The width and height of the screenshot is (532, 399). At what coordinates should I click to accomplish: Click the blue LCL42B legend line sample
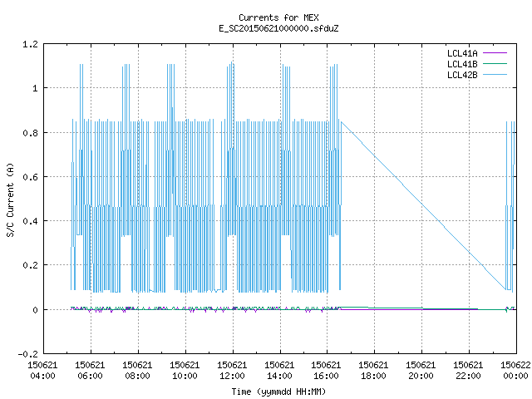[x=495, y=75]
